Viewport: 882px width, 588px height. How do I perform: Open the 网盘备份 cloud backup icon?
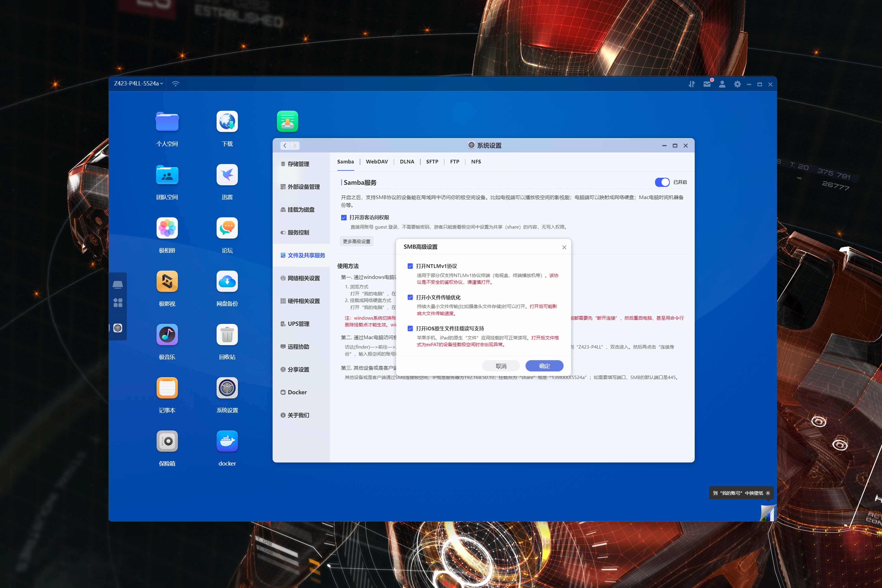(x=227, y=281)
